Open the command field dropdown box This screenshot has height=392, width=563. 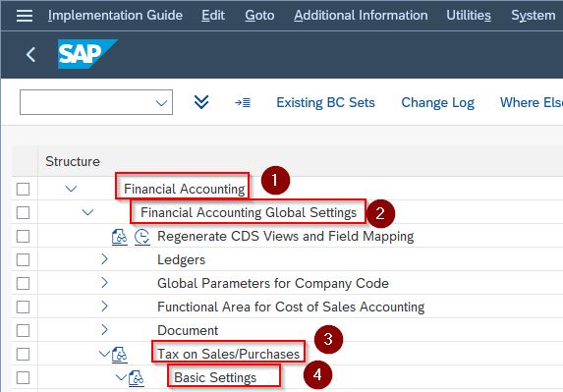click(96, 102)
